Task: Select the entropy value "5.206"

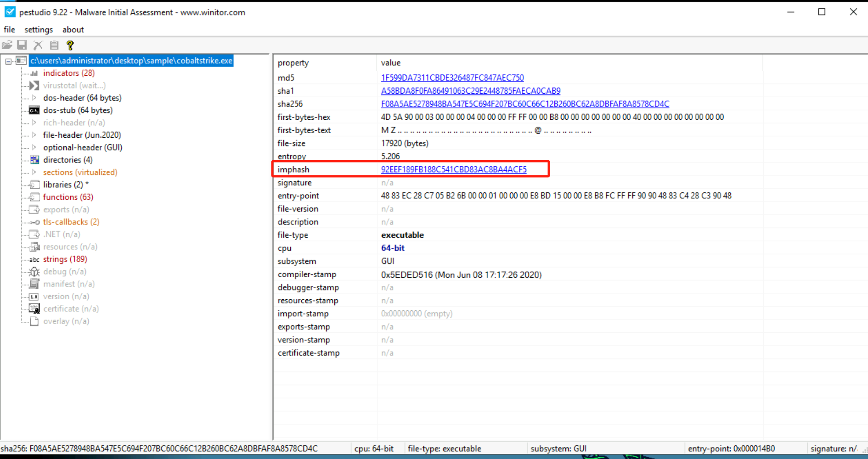Action: pyautogui.click(x=390, y=156)
